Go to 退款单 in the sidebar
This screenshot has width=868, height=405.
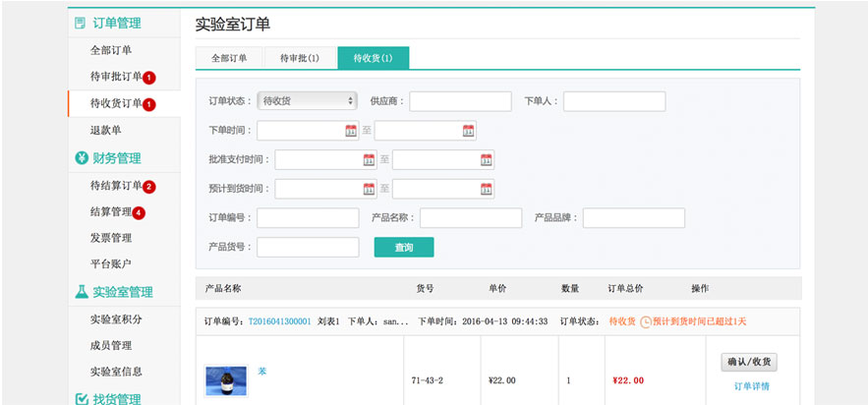(x=105, y=130)
